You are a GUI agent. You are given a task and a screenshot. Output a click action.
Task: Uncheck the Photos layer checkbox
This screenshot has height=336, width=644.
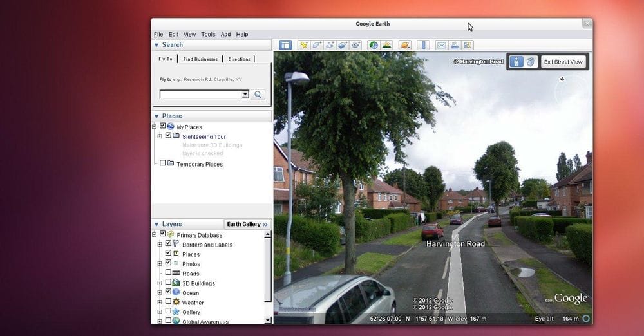[x=168, y=263]
